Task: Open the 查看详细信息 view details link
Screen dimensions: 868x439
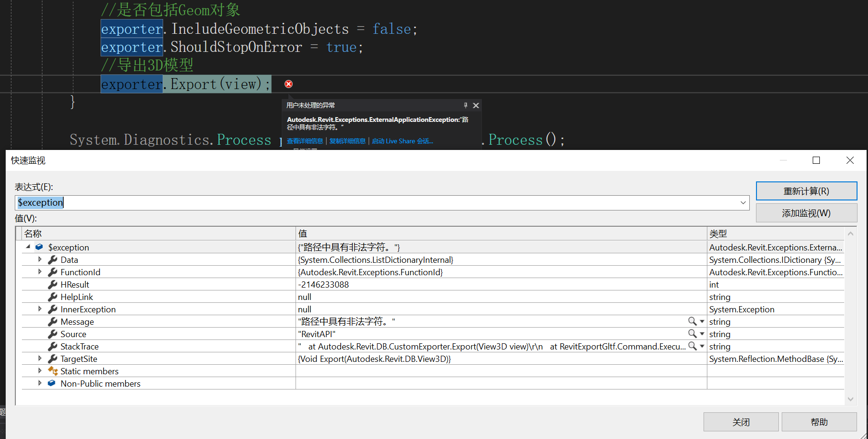Action: [305, 141]
